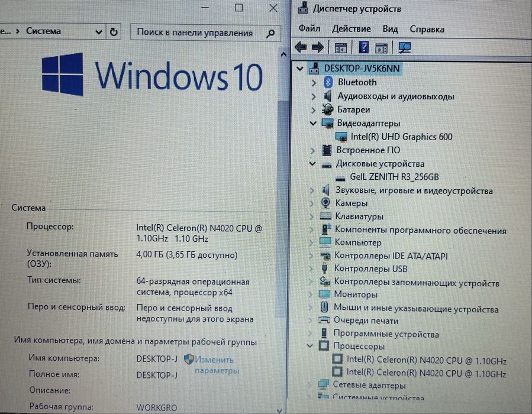Viewport: 532px width, 414px height.
Task: Open the address bar history dropdown arrow
Action: tap(99, 32)
